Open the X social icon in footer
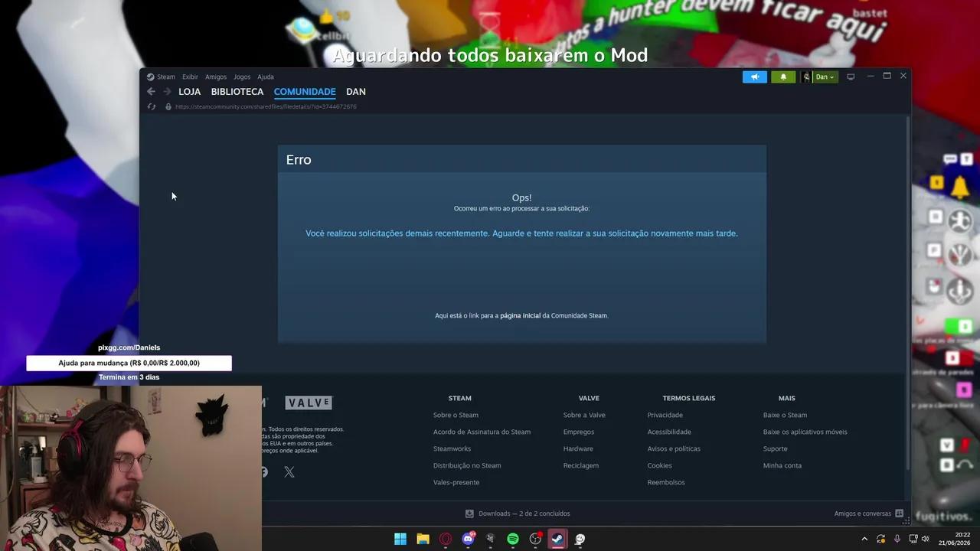980x551 pixels. pos(289,472)
